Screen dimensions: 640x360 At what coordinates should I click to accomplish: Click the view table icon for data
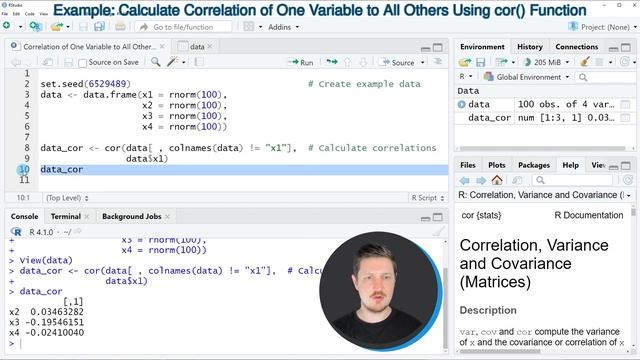(625, 104)
